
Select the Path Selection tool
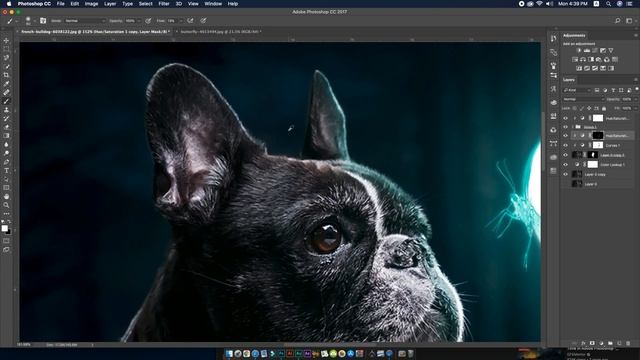(6, 179)
